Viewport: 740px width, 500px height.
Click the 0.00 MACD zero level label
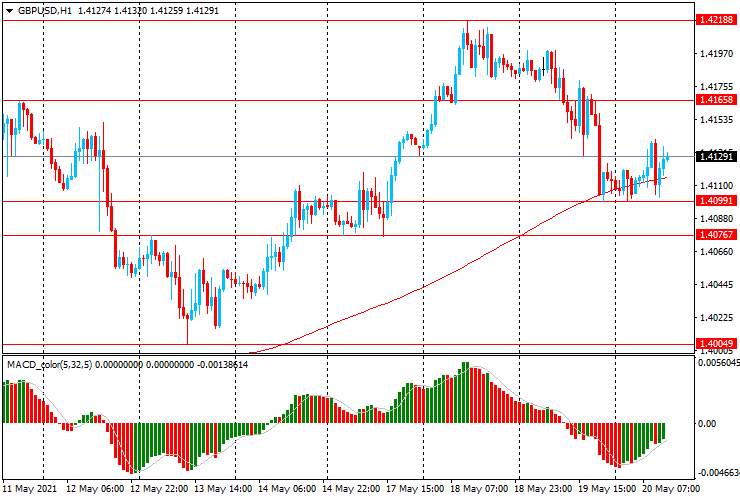coord(707,424)
